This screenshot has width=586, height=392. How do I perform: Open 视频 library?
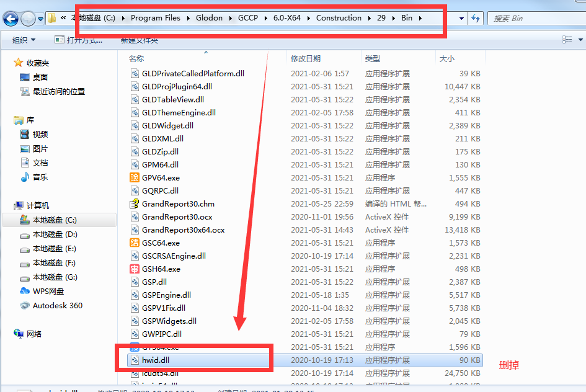34,134
